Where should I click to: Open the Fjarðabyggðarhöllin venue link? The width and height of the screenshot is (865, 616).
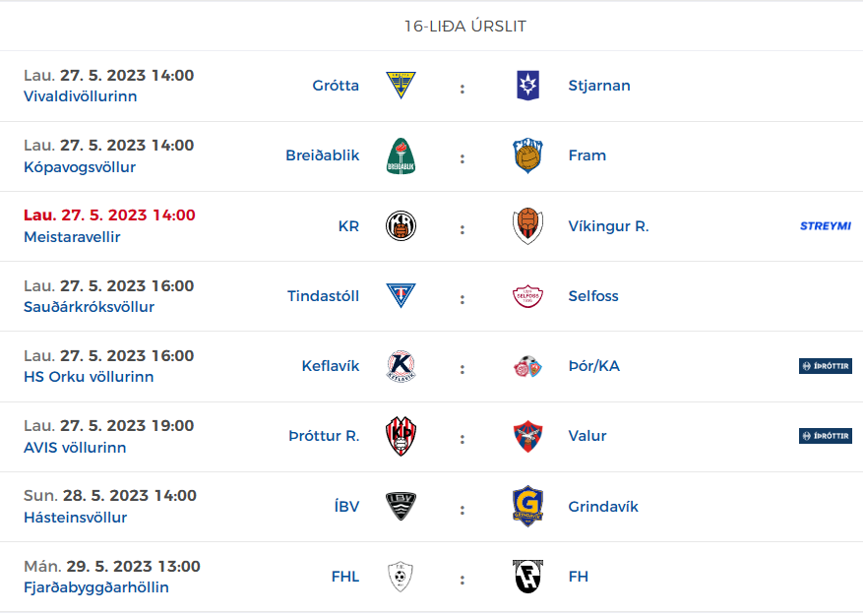coord(96,587)
